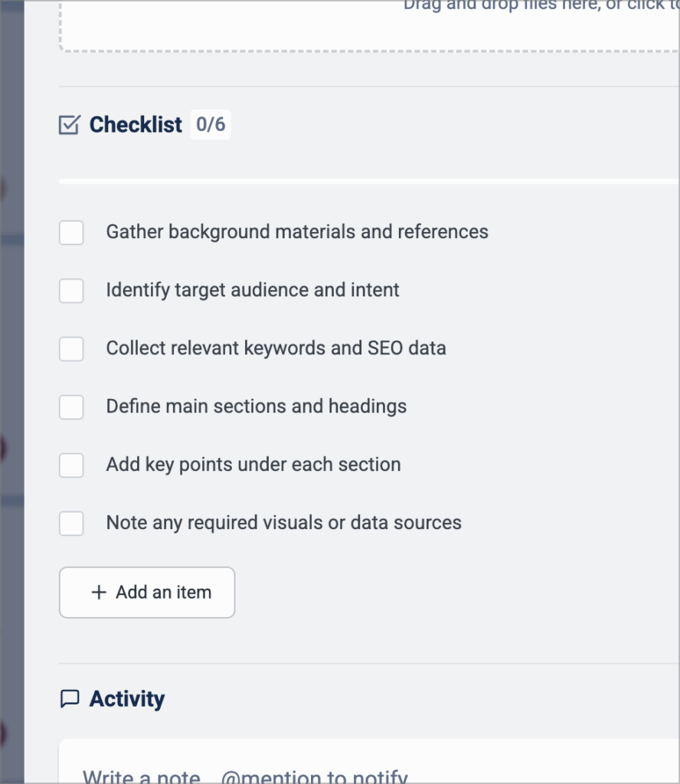Viewport: 680px width, 784px height.
Task: Click the dimmed board area left of the panel
Action: [11, 383]
